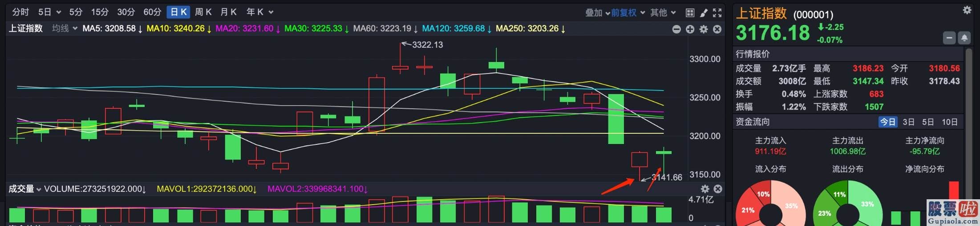Click the index price 3176.18

tap(773, 33)
